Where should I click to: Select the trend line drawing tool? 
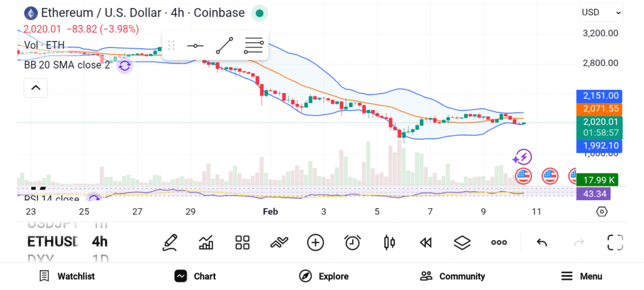(225, 45)
